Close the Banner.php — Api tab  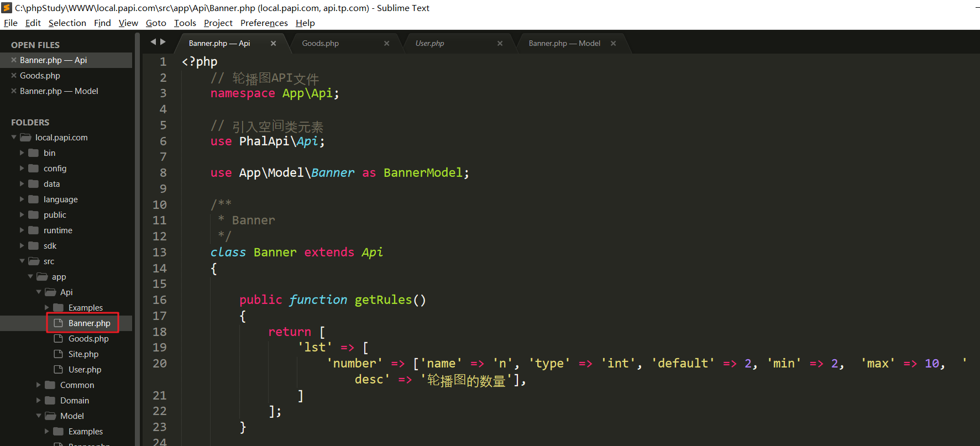[273, 44]
